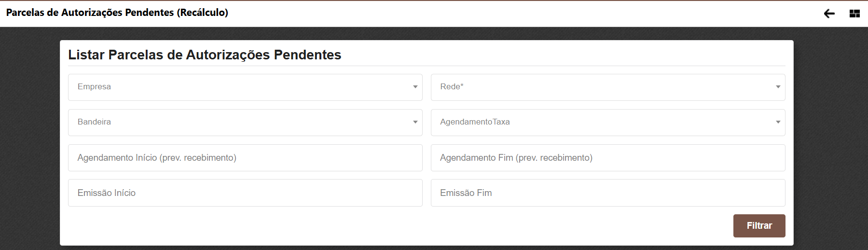Image resolution: width=868 pixels, height=250 pixels.
Task: Click the Empresa placeholder text
Action: click(x=94, y=87)
